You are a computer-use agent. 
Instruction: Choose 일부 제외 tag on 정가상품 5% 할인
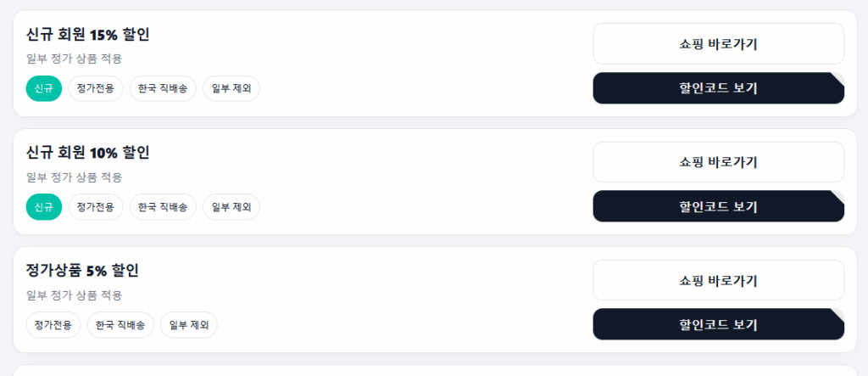pyautogui.click(x=189, y=324)
